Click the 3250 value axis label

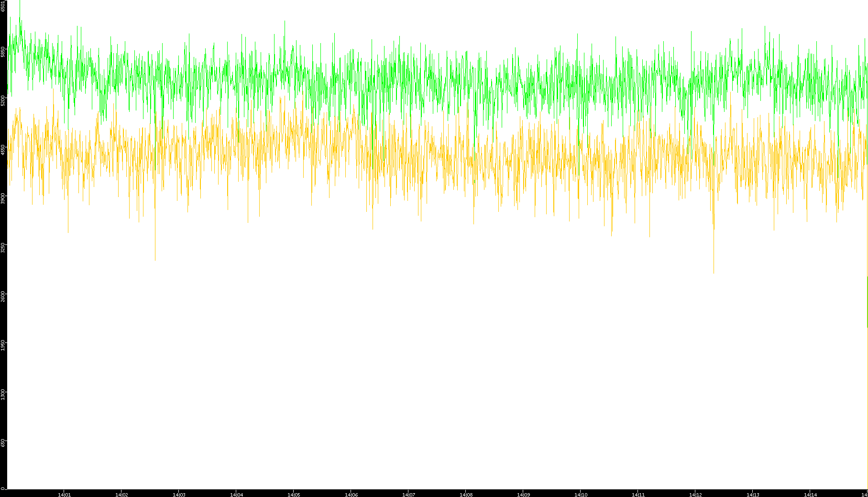point(3,247)
